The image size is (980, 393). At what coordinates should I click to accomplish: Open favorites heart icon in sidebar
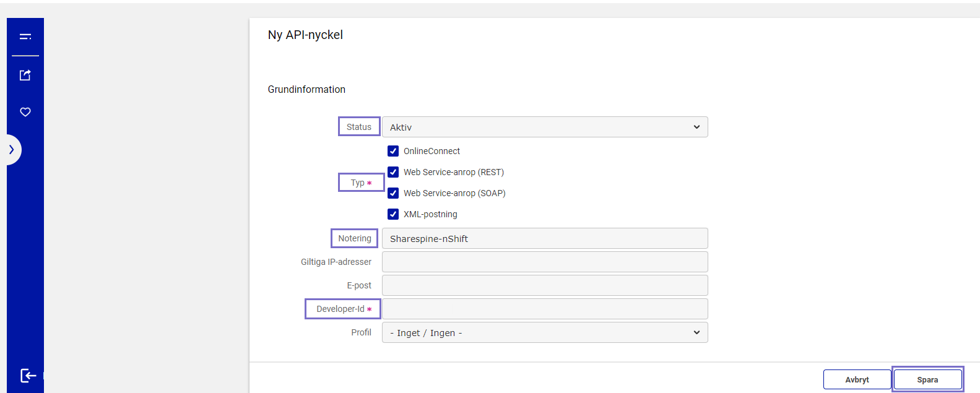click(x=25, y=112)
